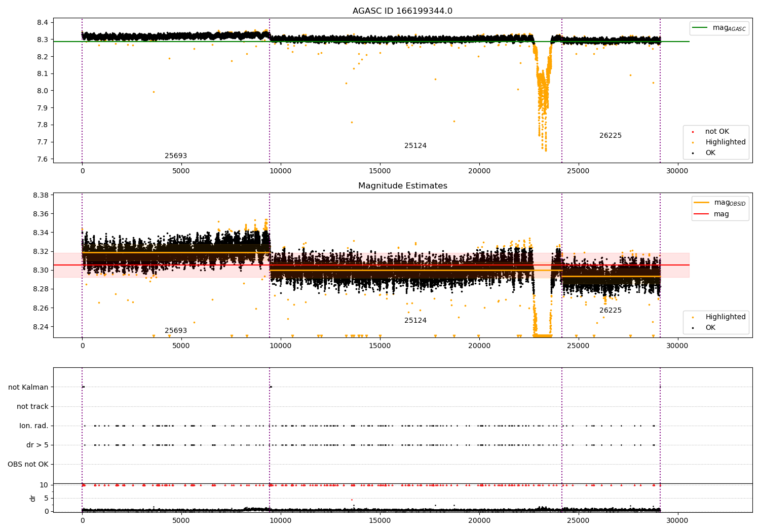The image size is (760, 532).
Task: Click the 30000 x-axis tick in top plot
Action: pos(677,171)
